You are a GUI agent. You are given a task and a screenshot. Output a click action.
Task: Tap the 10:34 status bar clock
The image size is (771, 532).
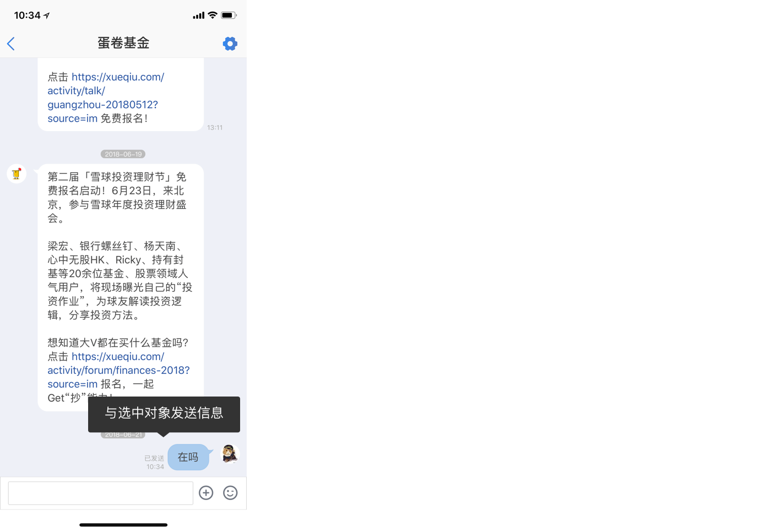pos(27,15)
